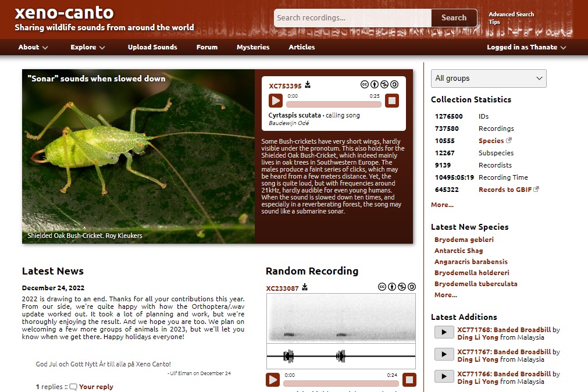Click the recordist name Baudewijn Odé
588x392 pixels.
pyautogui.click(x=288, y=123)
